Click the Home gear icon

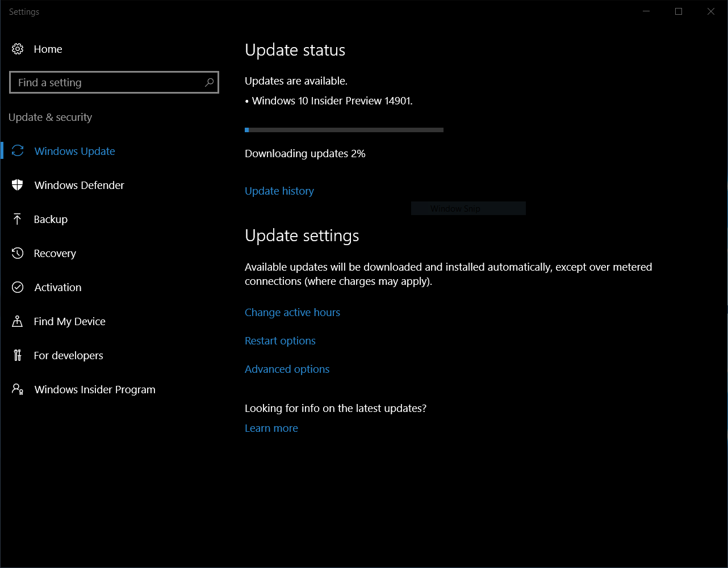tap(18, 49)
